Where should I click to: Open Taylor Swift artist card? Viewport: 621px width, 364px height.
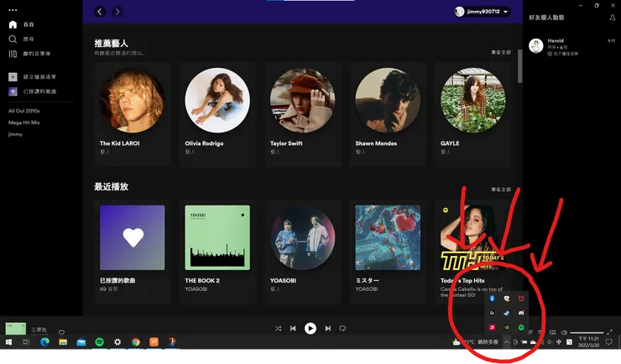(303, 113)
